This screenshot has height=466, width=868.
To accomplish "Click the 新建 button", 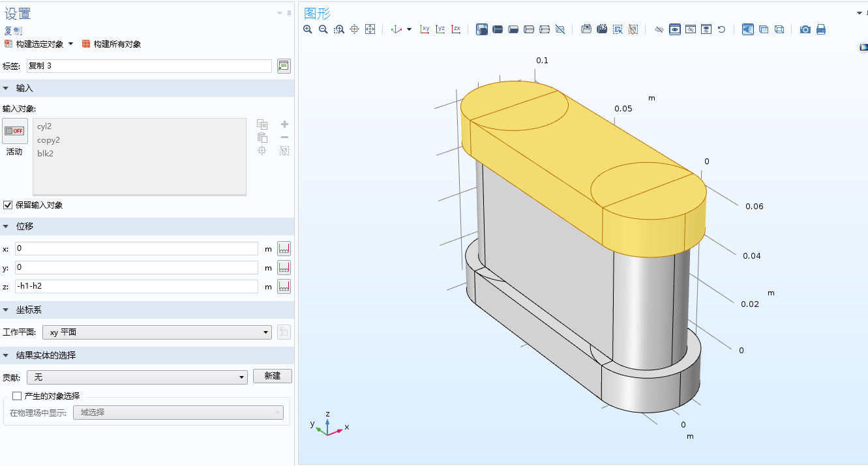I will pos(273,376).
